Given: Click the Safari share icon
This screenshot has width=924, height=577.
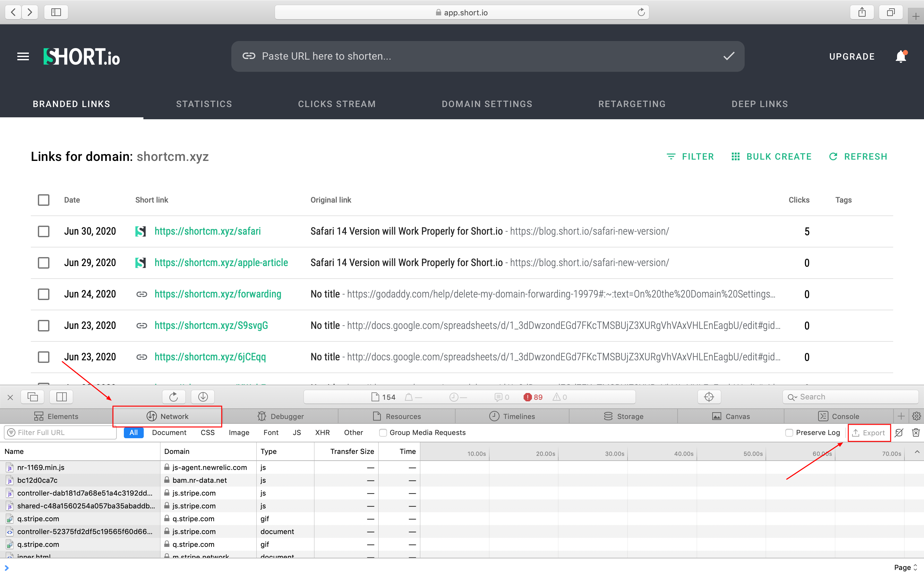Looking at the screenshot, I should 862,12.
